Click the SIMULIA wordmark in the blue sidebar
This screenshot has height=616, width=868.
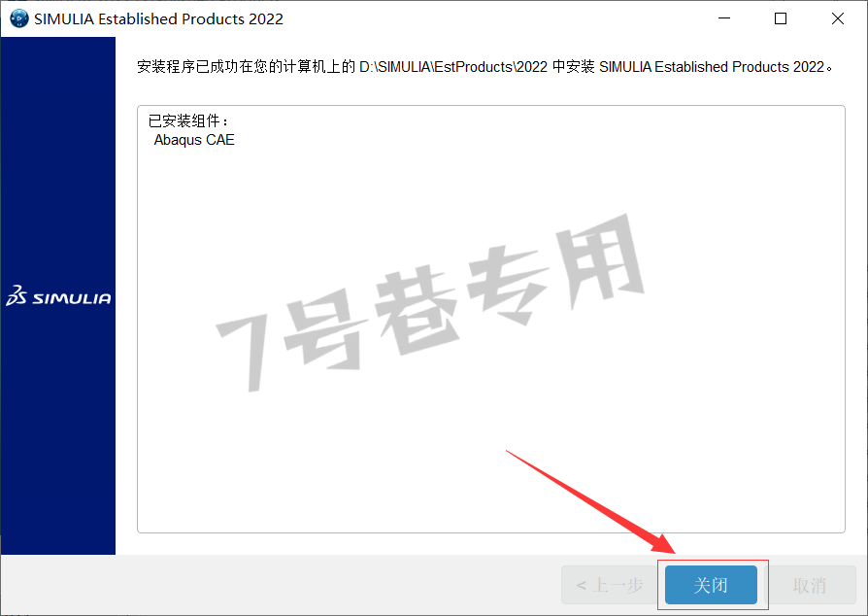[x=72, y=298]
